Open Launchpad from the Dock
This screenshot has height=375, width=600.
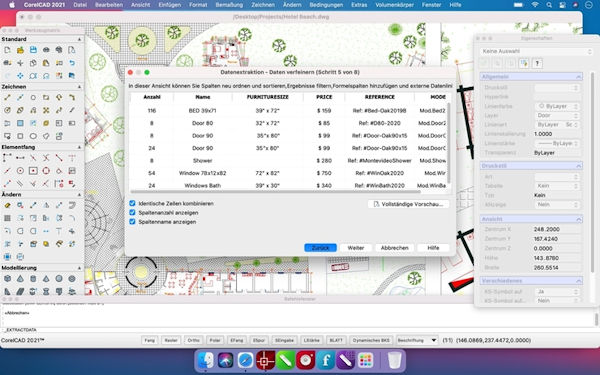point(365,360)
